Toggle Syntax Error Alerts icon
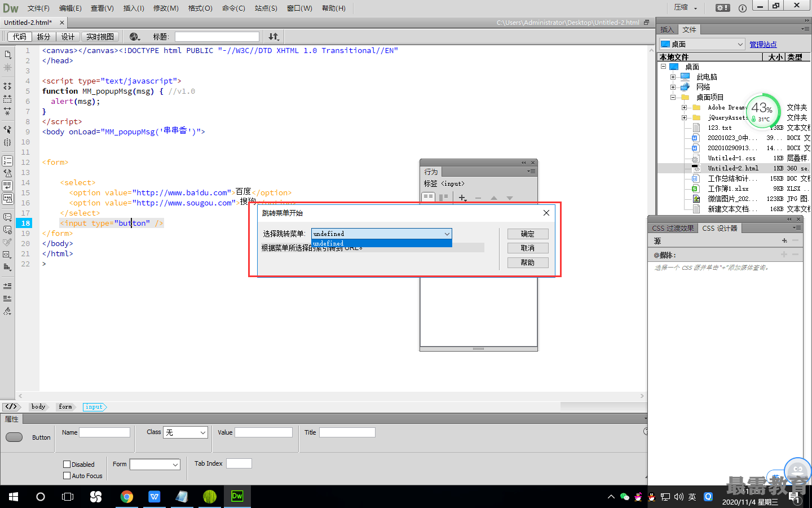812x508 pixels. pyautogui.click(x=7, y=198)
